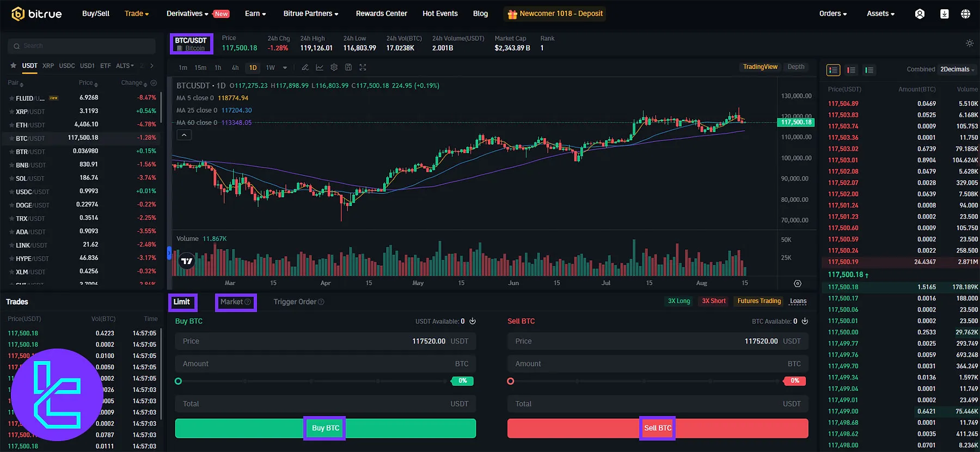
Task: Click the buy amount percentage slider handle
Action: pos(179,381)
